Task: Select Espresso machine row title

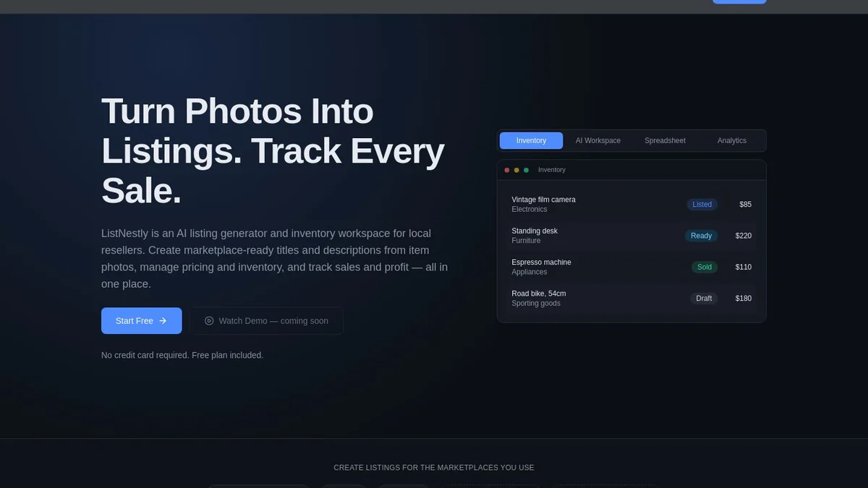Action: tap(541, 262)
